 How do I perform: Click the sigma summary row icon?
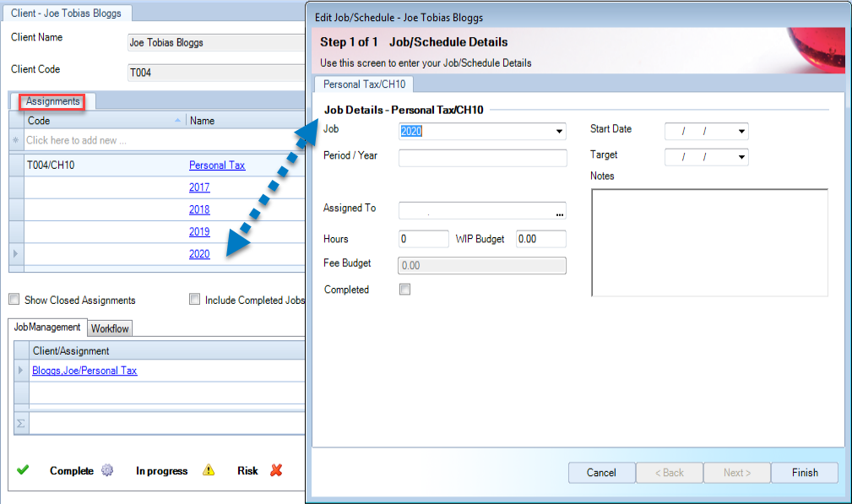click(20, 424)
